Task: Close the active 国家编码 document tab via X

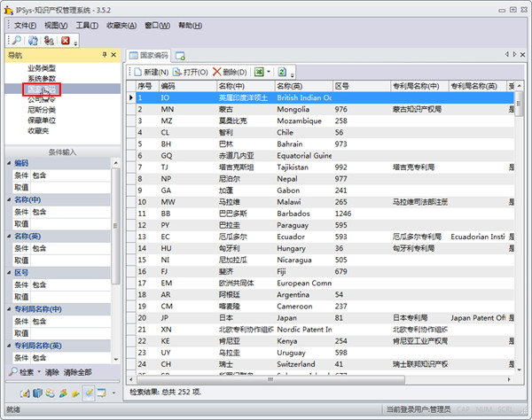Action: point(522,55)
